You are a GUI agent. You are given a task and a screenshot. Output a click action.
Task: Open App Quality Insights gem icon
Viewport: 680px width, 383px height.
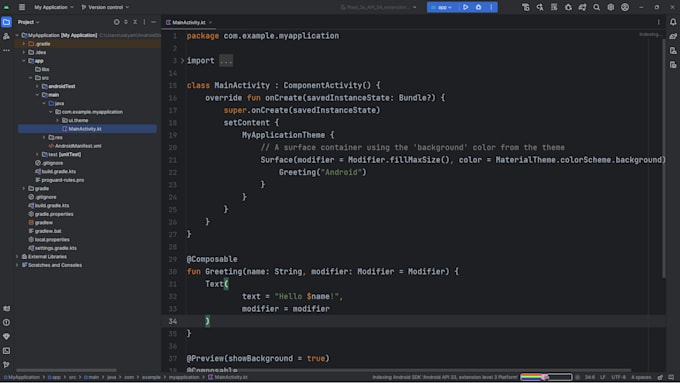point(7,337)
